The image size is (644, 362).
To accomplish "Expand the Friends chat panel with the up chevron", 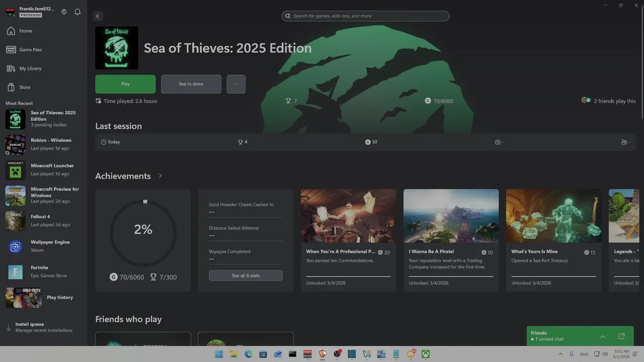I will 603,336.
